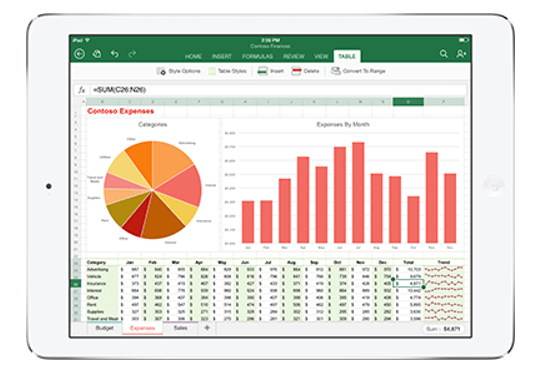Switch to the Sales sheet tab

pos(180,328)
